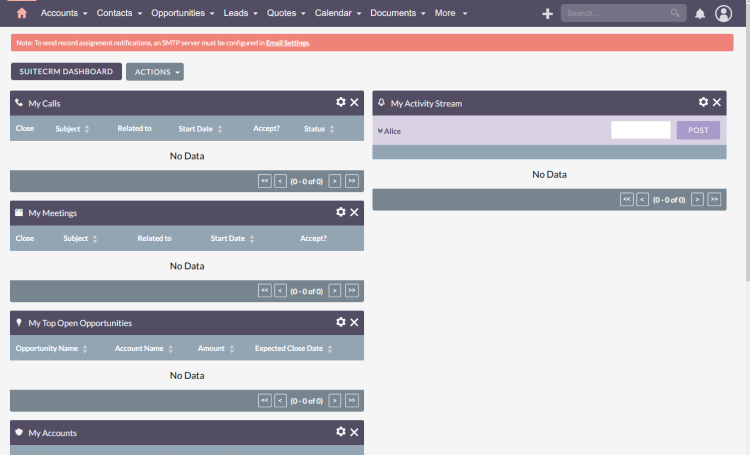Close the My Activity Stream dashlet
Image resolution: width=750 pixels, height=455 pixels.
[717, 102]
